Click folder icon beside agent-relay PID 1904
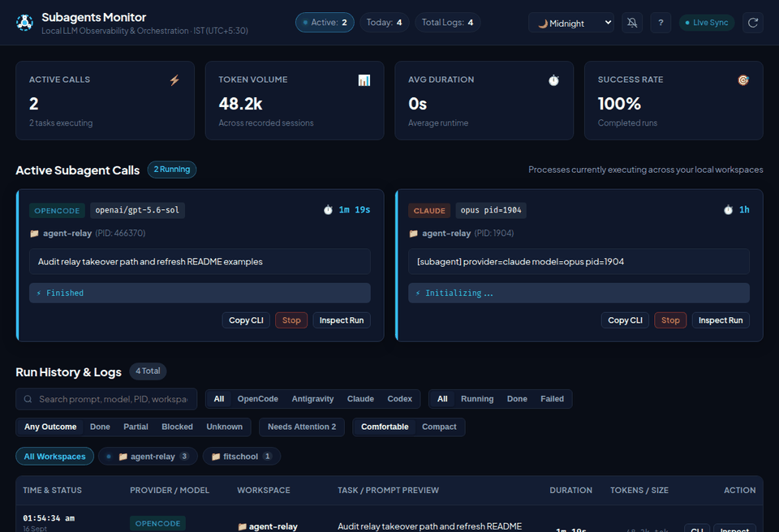The width and height of the screenshot is (779, 532). (413, 234)
